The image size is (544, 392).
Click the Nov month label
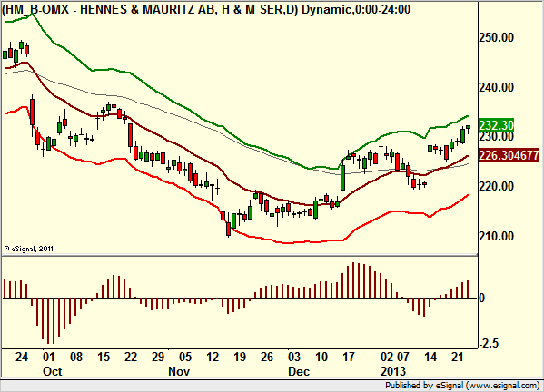pos(179,371)
